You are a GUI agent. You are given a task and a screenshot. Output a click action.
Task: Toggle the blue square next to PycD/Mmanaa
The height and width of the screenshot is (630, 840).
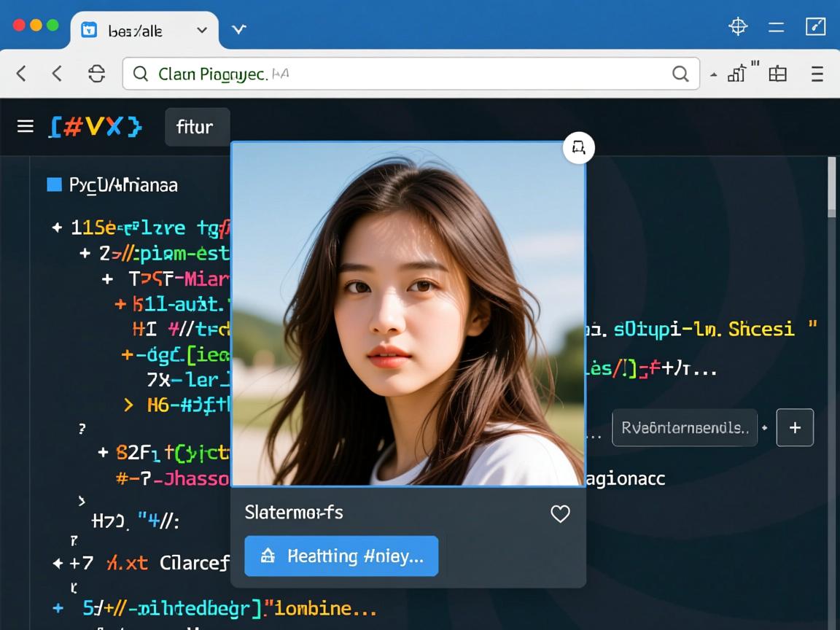[54, 184]
